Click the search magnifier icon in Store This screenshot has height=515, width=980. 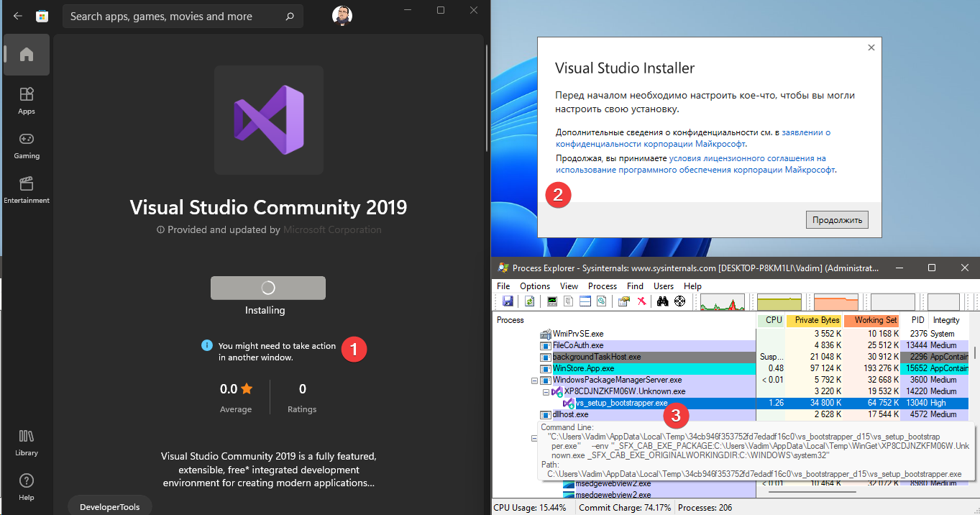pyautogui.click(x=289, y=16)
